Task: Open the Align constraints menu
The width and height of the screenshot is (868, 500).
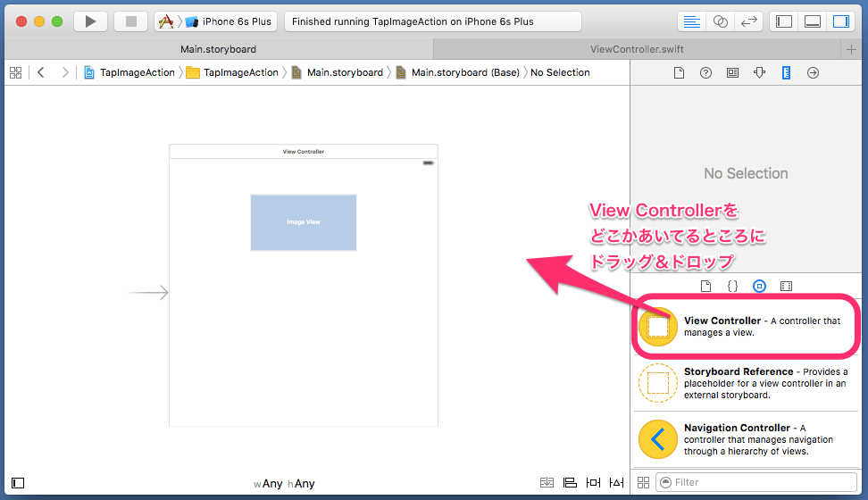Action: pyautogui.click(x=570, y=483)
